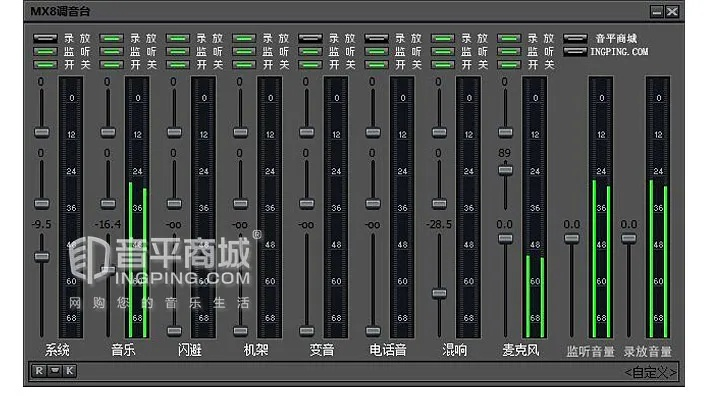Click the 录放音量 label
This screenshot has height=398, width=710.
(x=648, y=352)
